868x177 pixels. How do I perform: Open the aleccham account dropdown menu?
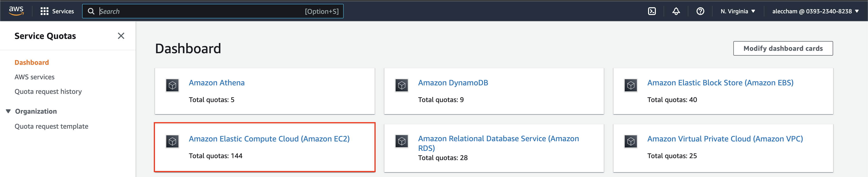tap(815, 11)
